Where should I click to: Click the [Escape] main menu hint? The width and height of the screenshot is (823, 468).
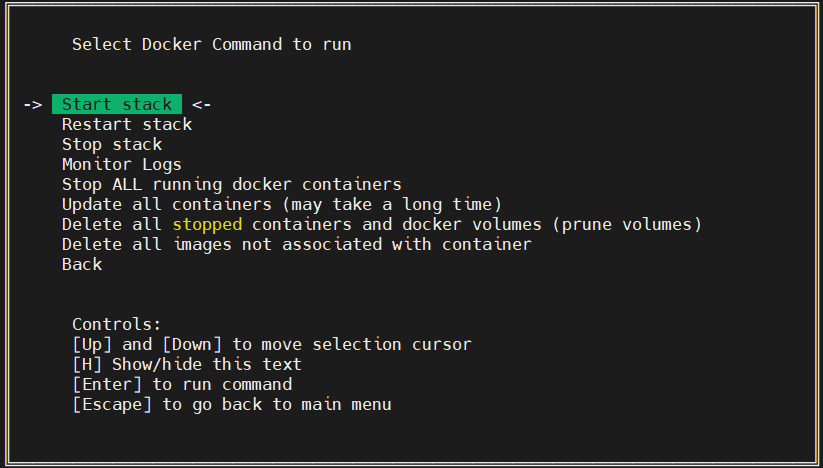point(231,404)
